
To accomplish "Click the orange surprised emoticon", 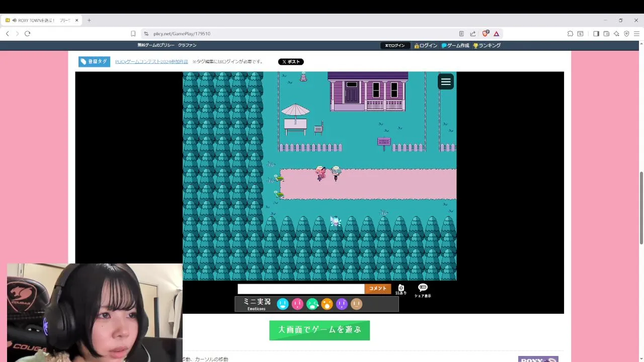I will pos(327,304).
